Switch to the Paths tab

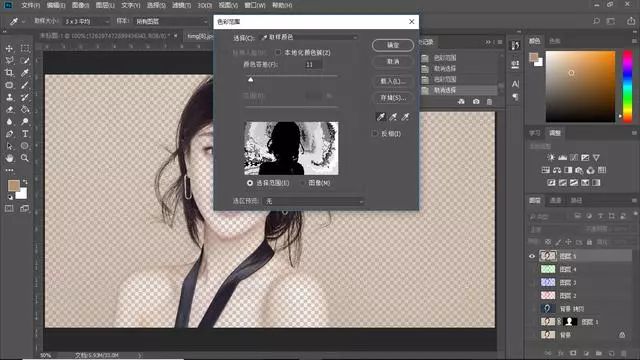click(x=576, y=200)
